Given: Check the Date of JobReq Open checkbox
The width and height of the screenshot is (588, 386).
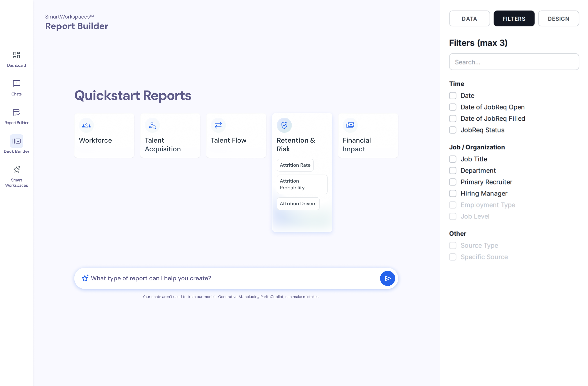Looking at the screenshot, I should pyautogui.click(x=453, y=107).
